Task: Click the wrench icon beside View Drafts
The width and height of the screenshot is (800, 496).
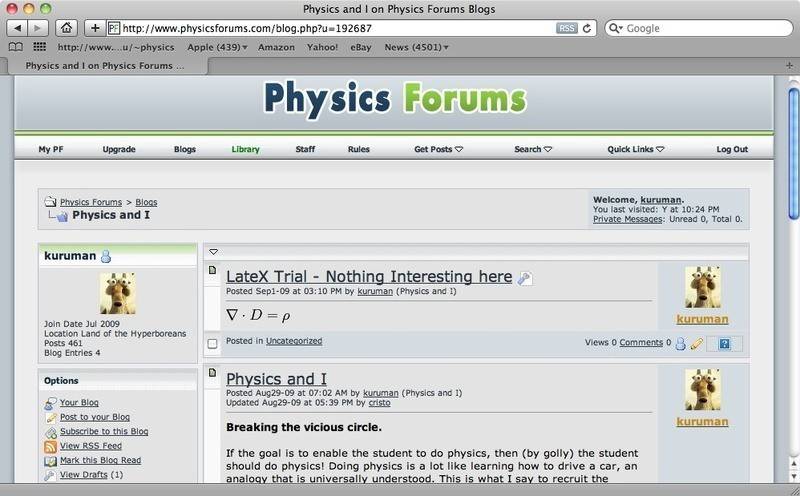Action: 50,475
